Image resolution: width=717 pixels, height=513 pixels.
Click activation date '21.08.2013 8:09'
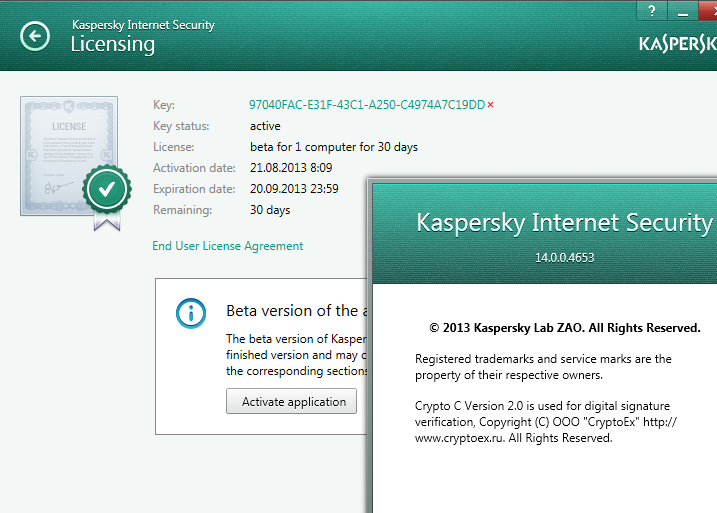click(x=291, y=168)
